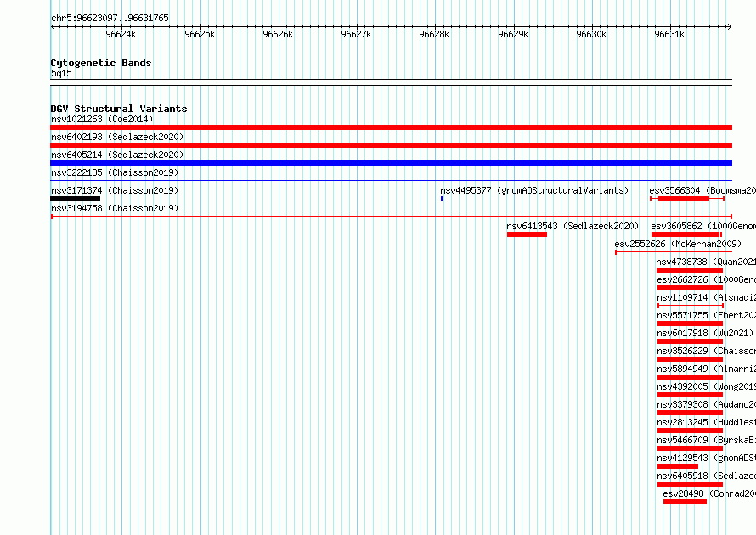Click nsv5894949 (Almarri) label
Viewport: 756px width, 535px height.
[707, 369]
